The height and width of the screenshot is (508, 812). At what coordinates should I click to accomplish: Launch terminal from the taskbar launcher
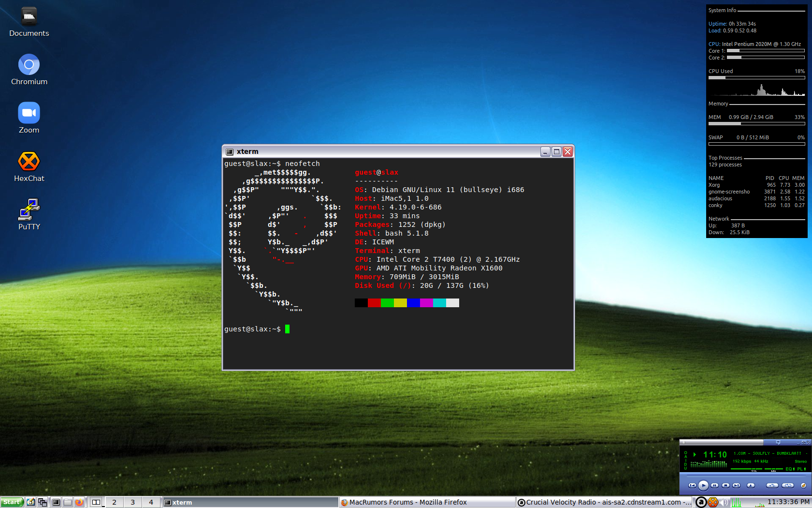pos(56,502)
